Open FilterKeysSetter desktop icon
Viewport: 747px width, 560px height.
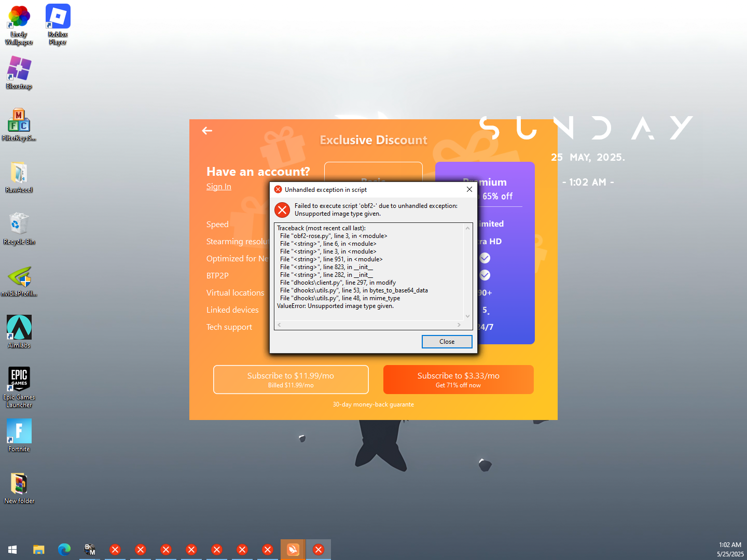[19, 124]
